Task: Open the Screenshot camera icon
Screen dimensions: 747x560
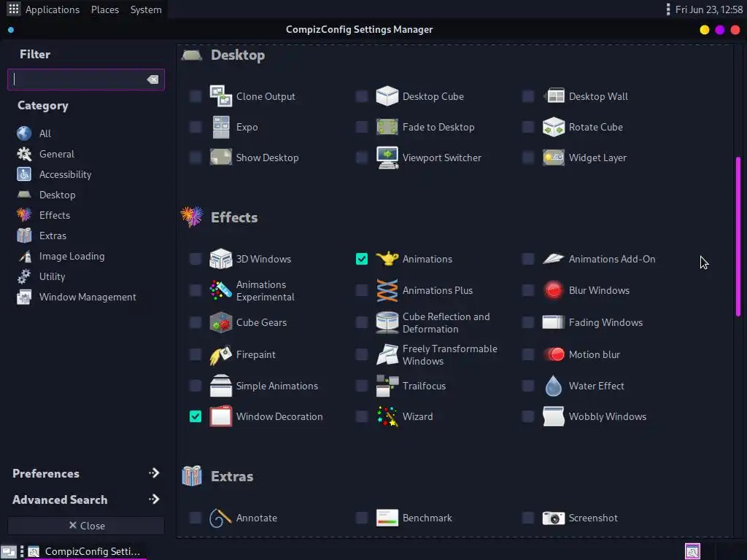Action: coord(554,518)
